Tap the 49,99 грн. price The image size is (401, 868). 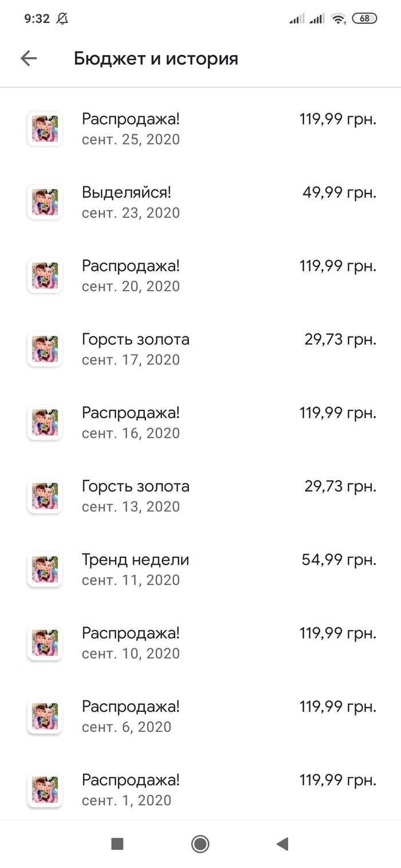(x=339, y=193)
